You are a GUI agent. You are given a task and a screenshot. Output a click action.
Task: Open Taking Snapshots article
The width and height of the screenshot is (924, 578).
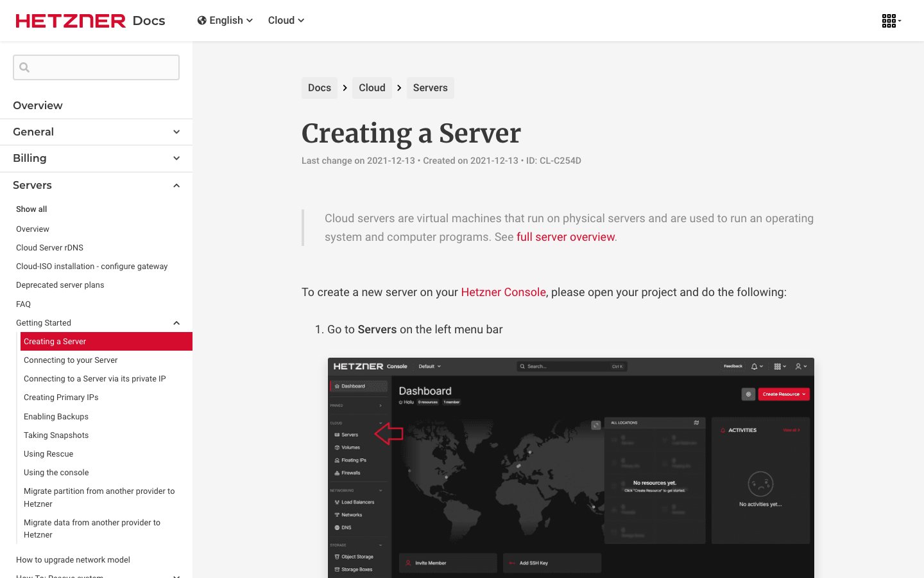56,435
